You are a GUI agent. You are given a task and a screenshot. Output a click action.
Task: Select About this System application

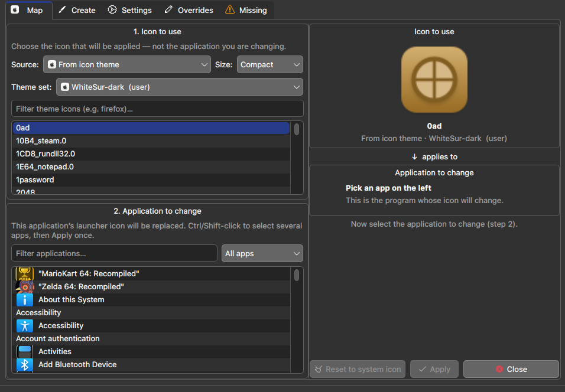151,299
